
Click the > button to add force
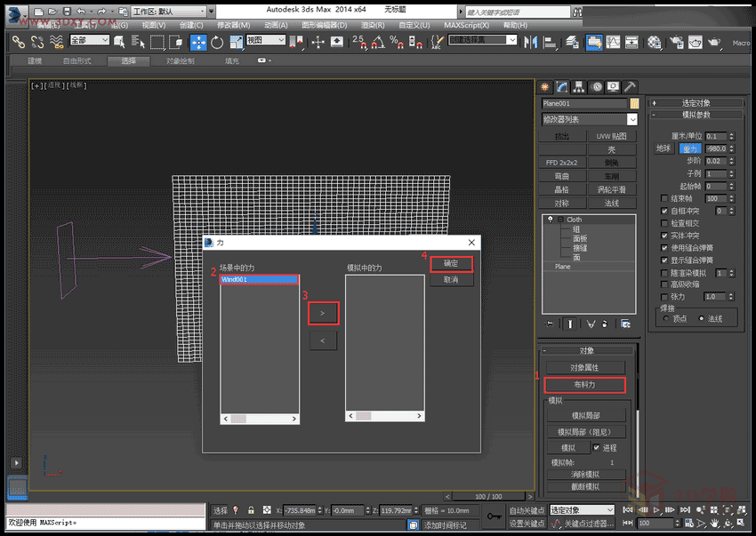(x=323, y=313)
